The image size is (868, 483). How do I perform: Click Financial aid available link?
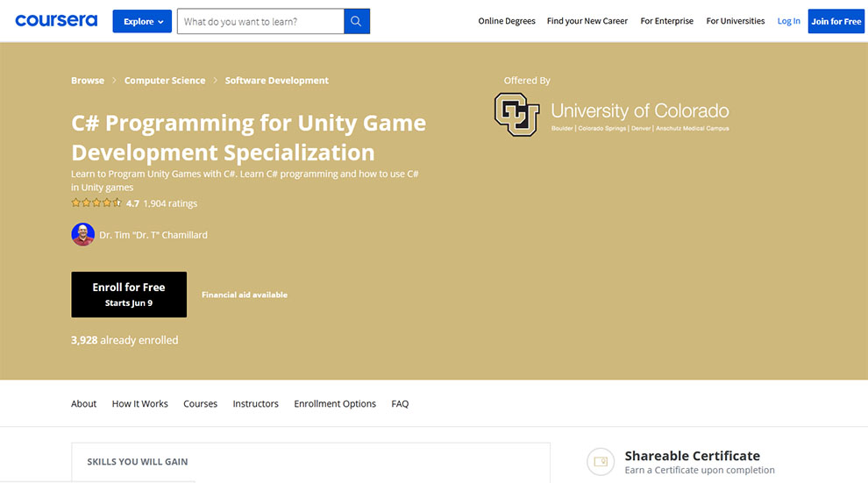pos(244,295)
